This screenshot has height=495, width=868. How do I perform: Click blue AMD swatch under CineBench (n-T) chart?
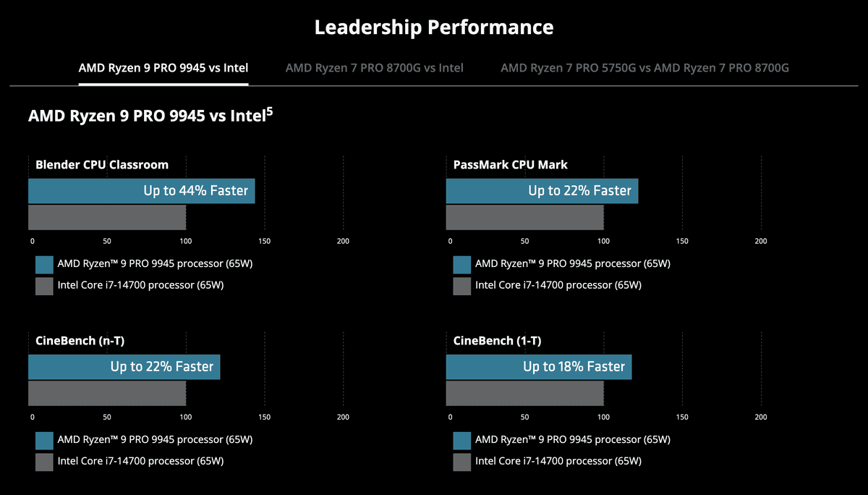click(45, 440)
